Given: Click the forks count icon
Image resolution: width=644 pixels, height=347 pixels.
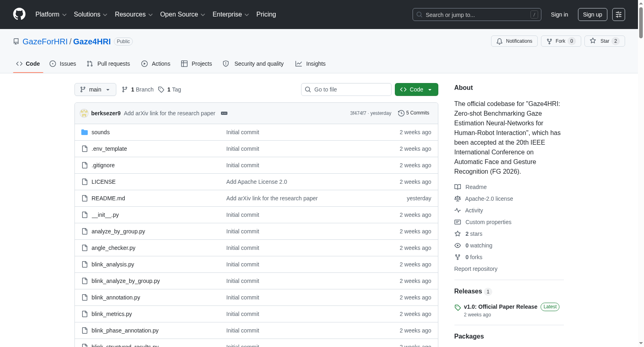Looking at the screenshot, I should [x=458, y=257].
